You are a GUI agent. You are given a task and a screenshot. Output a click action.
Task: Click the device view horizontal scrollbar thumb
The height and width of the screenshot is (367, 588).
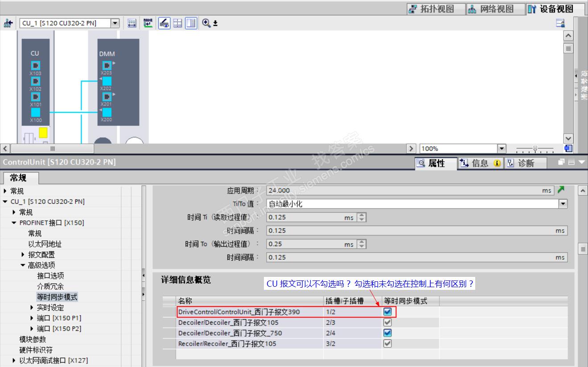point(52,148)
